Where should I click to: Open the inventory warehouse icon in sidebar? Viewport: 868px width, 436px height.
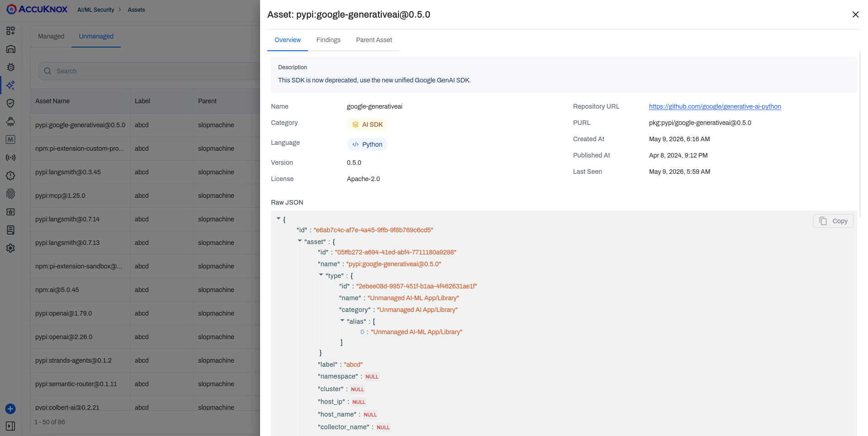[10, 49]
